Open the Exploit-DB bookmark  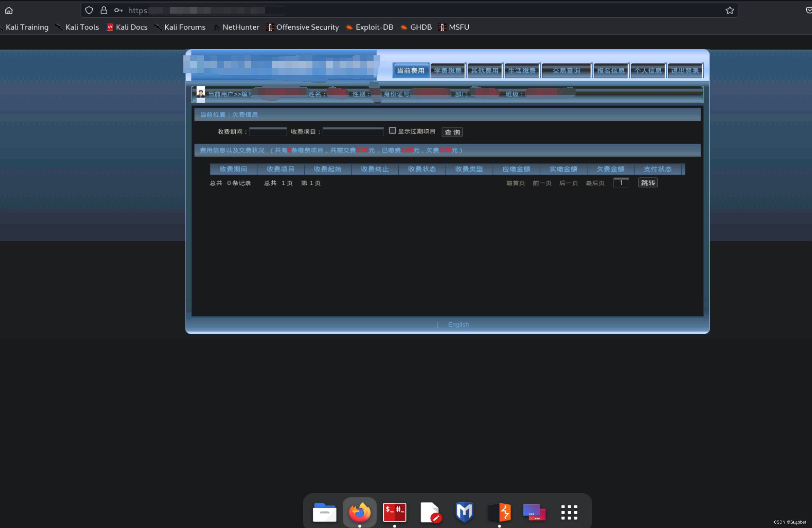(x=374, y=27)
